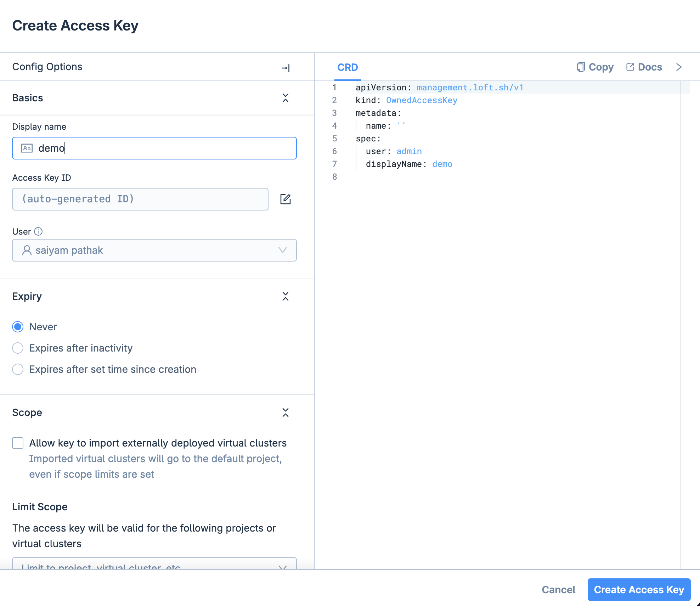Screen dimensions: 700x606
Task: Click the Copy icon in CRD header
Action: click(580, 67)
